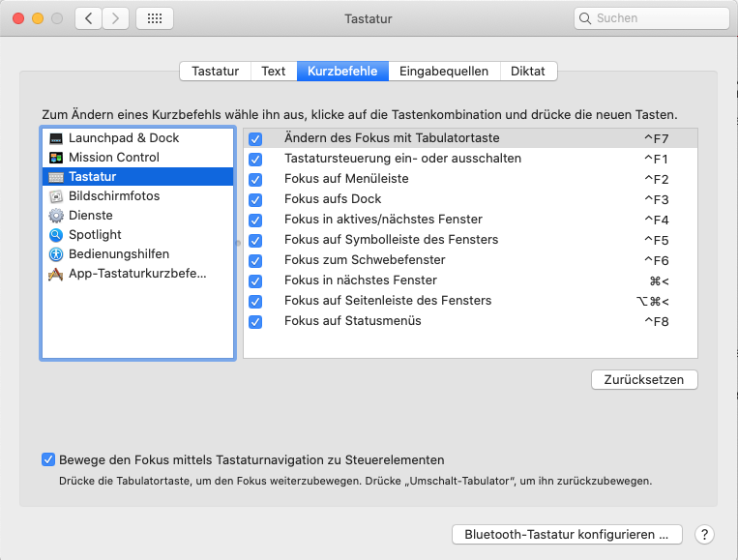Switch to the Text tab
Image resolution: width=738 pixels, height=560 pixels.
click(x=274, y=71)
